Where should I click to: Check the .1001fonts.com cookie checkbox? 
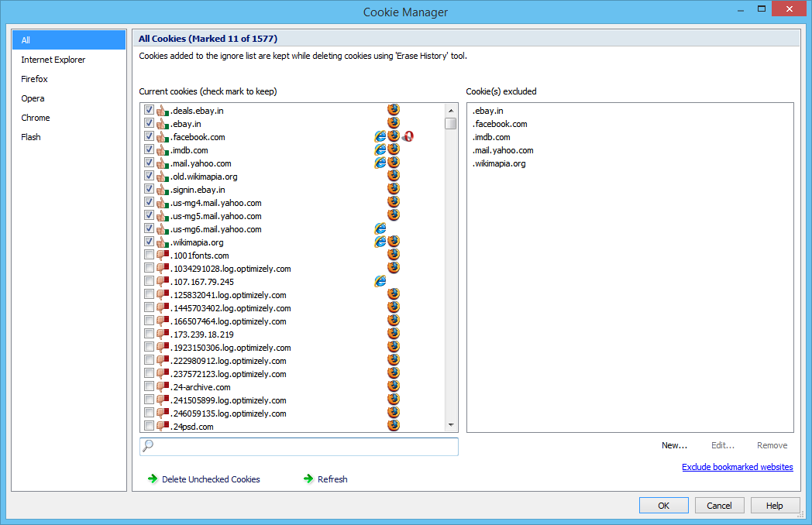[148, 254]
